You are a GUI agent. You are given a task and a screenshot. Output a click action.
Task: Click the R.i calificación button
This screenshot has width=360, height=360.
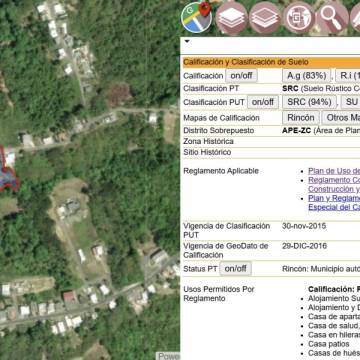point(348,76)
